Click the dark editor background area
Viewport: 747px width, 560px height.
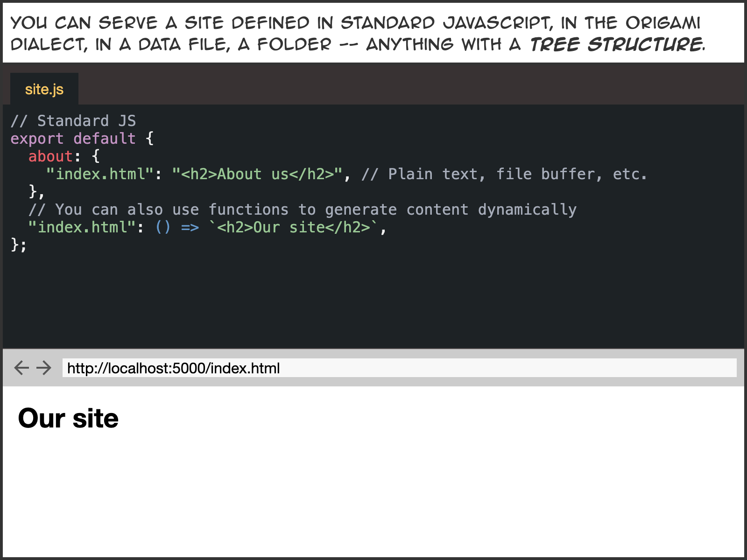tap(373, 299)
